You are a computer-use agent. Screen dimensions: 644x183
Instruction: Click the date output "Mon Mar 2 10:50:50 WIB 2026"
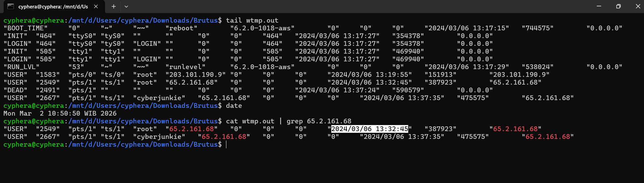point(60,113)
